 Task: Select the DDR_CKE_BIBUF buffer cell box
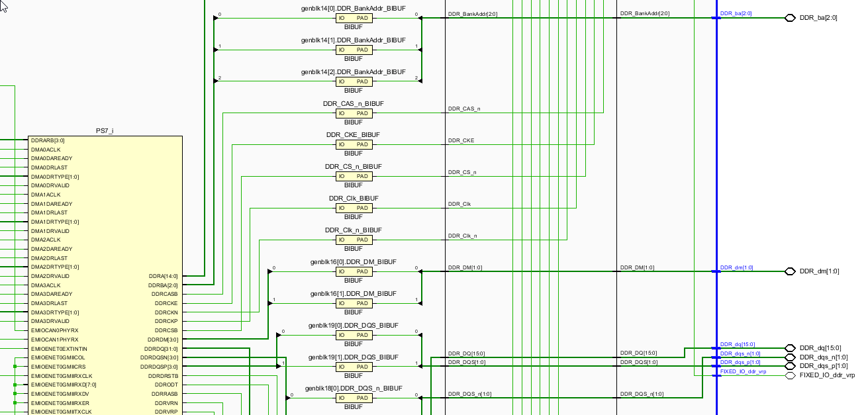354,144
